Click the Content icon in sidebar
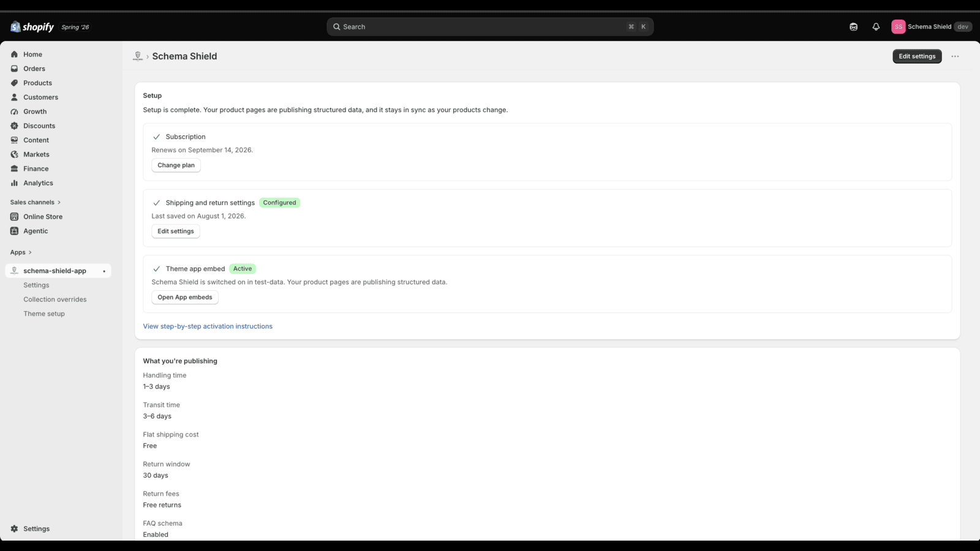The width and height of the screenshot is (980, 551). tap(14, 140)
